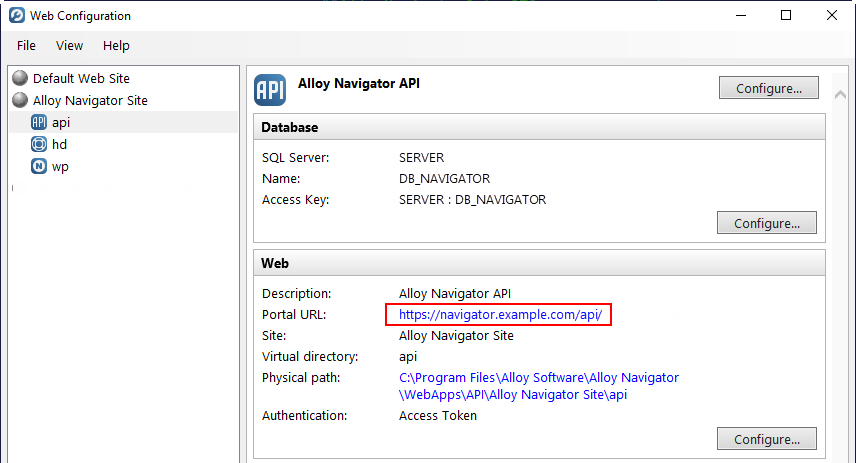Select the wp tree item label
856x463 pixels.
pyautogui.click(x=60, y=167)
